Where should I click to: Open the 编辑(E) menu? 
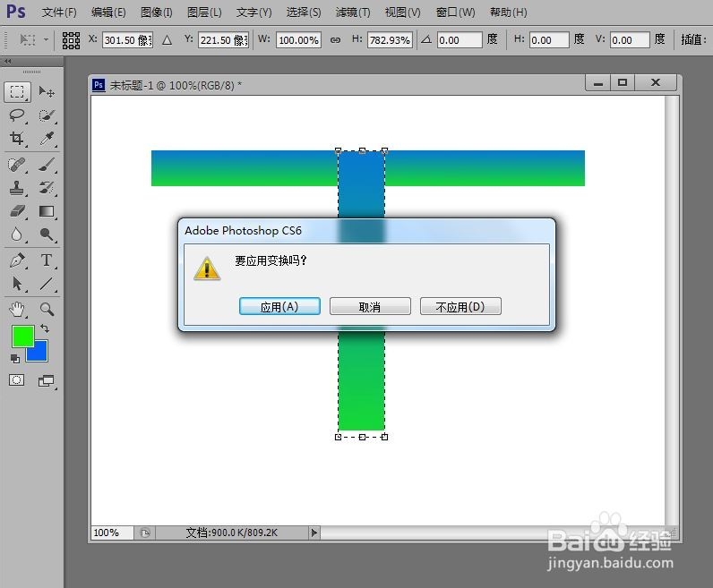[108, 13]
